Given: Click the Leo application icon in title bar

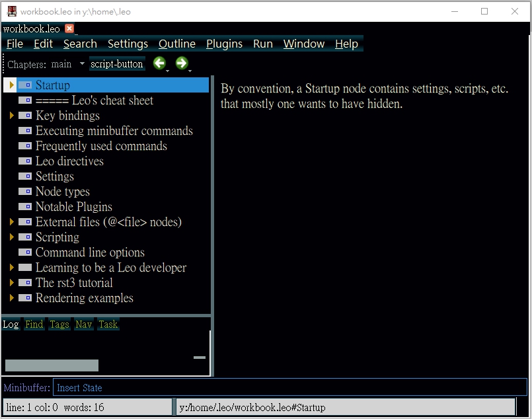Looking at the screenshot, I should coord(12,11).
